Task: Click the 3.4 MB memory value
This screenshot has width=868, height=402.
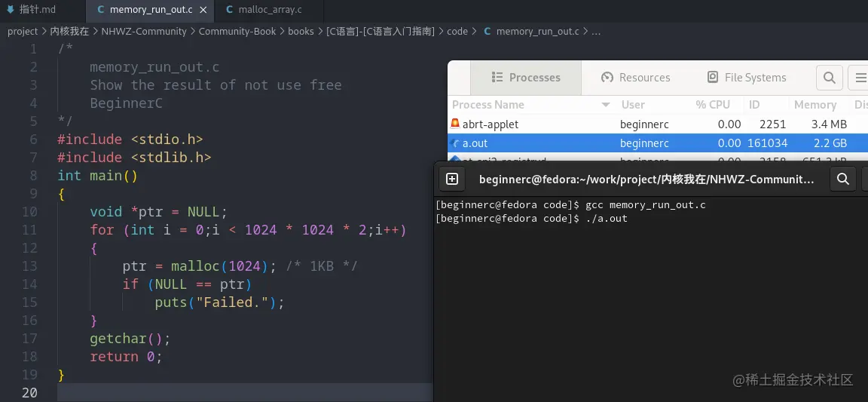Action: tap(830, 124)
